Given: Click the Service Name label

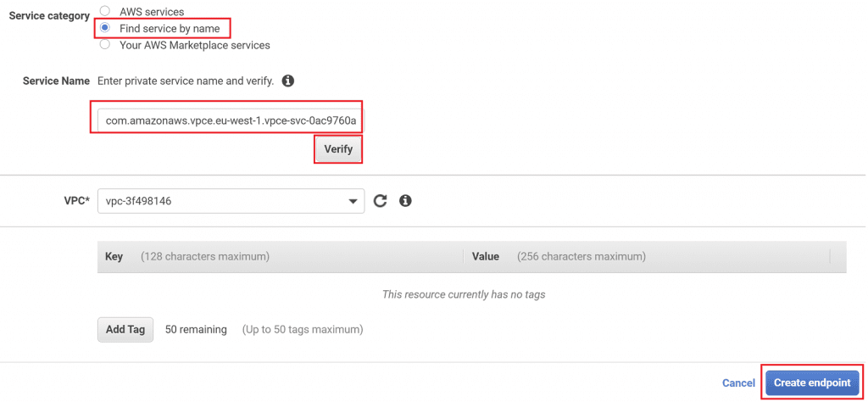Looking at the screenshot, I should click(56, 81).
